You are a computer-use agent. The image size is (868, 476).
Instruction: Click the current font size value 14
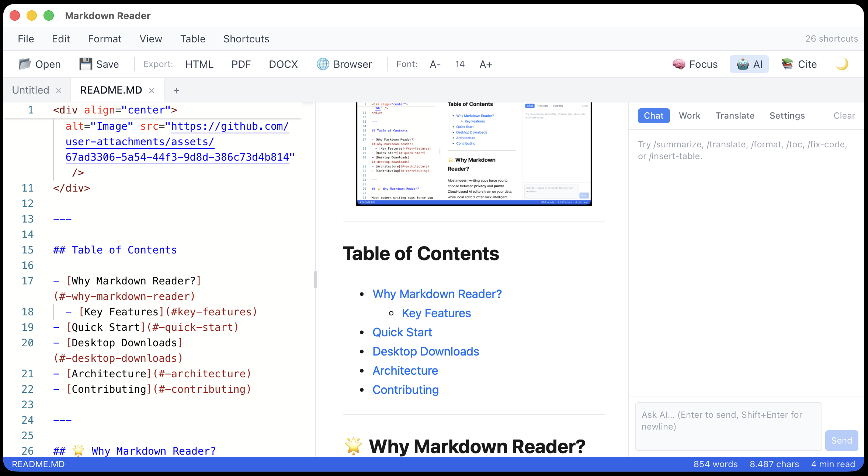pos(460,64)
